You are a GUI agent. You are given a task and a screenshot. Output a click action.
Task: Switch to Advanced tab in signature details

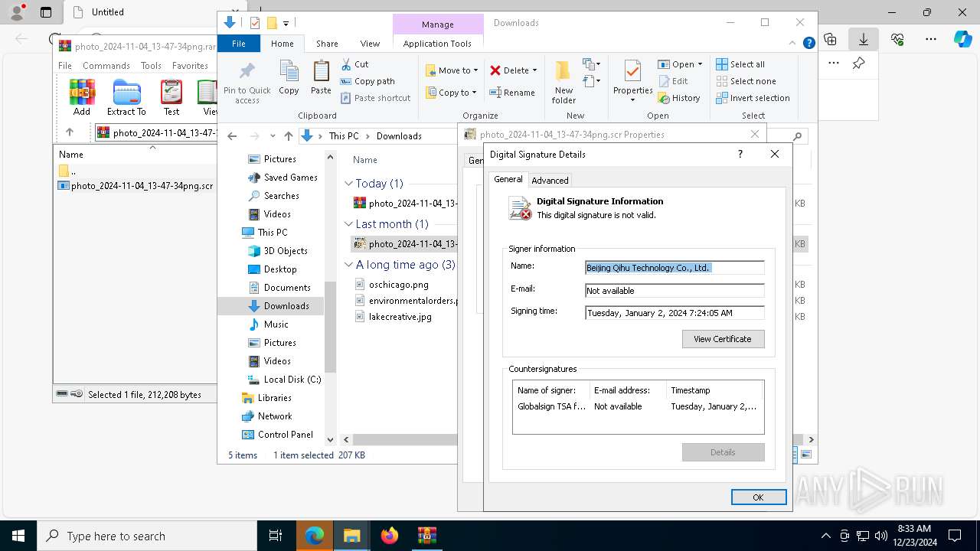point(550,180)
